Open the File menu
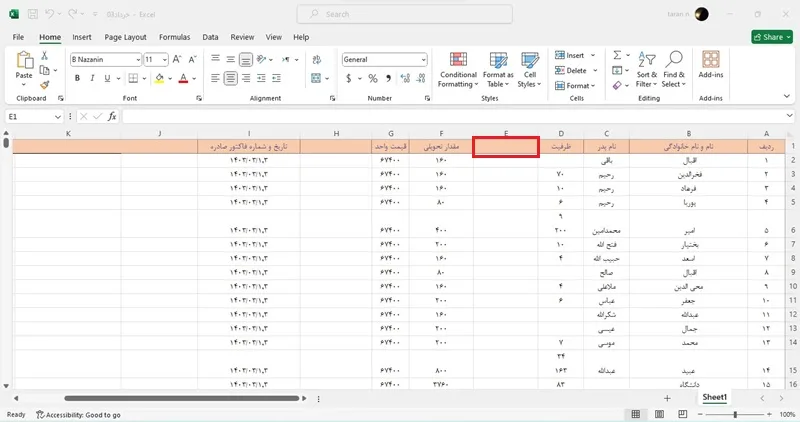Image resolution: width=800 pixels, height=422 pixels. click(x=18, y=37)
